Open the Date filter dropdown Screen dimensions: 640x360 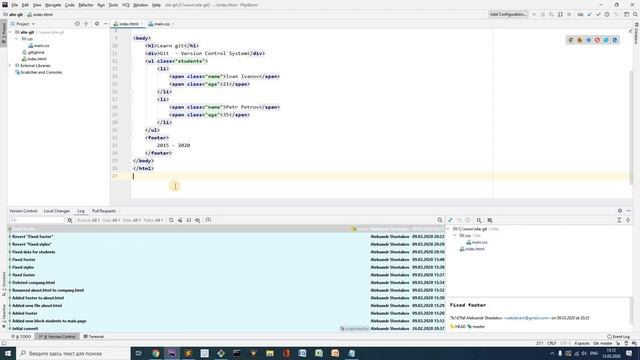click(x=132, y=220)
